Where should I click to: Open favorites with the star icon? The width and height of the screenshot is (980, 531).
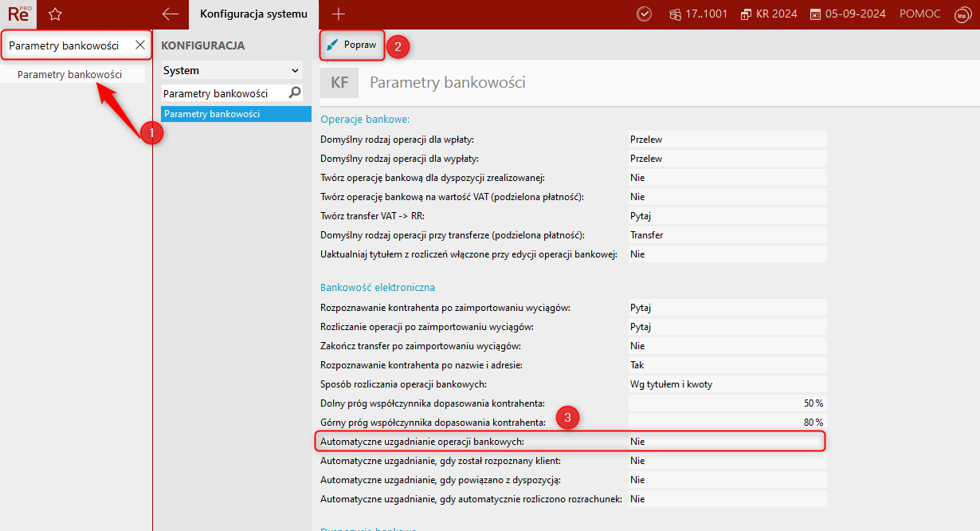(55, 14)
